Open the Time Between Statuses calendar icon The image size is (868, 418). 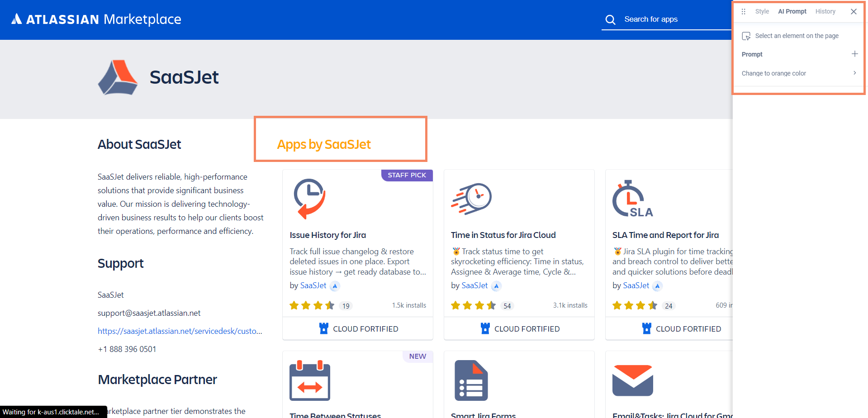[x=310, y=380]
